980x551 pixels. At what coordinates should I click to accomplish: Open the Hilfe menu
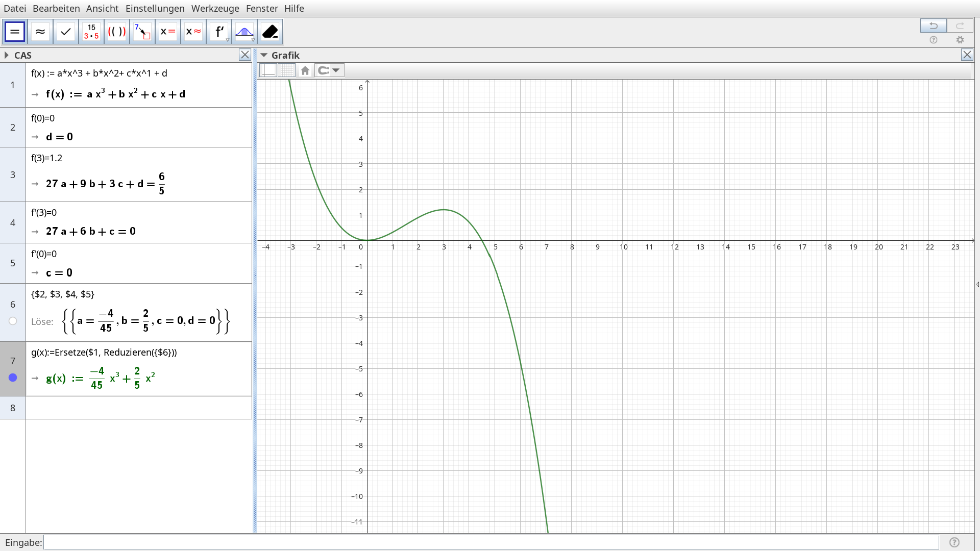294,9
